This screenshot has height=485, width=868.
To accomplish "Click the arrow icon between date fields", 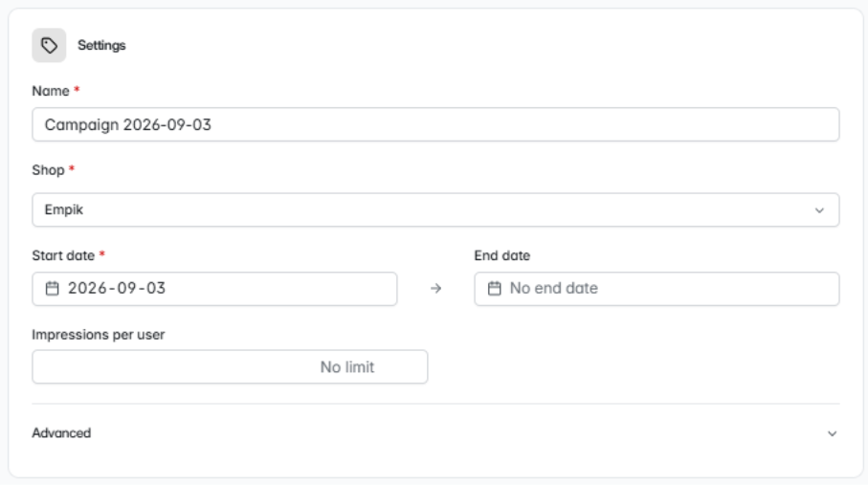I will pos(435,289).
